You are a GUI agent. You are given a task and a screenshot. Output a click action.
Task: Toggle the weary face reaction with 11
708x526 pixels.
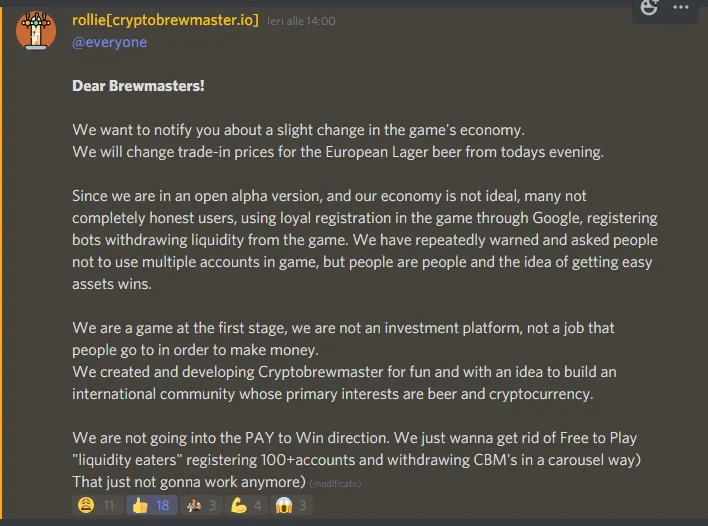97,505
